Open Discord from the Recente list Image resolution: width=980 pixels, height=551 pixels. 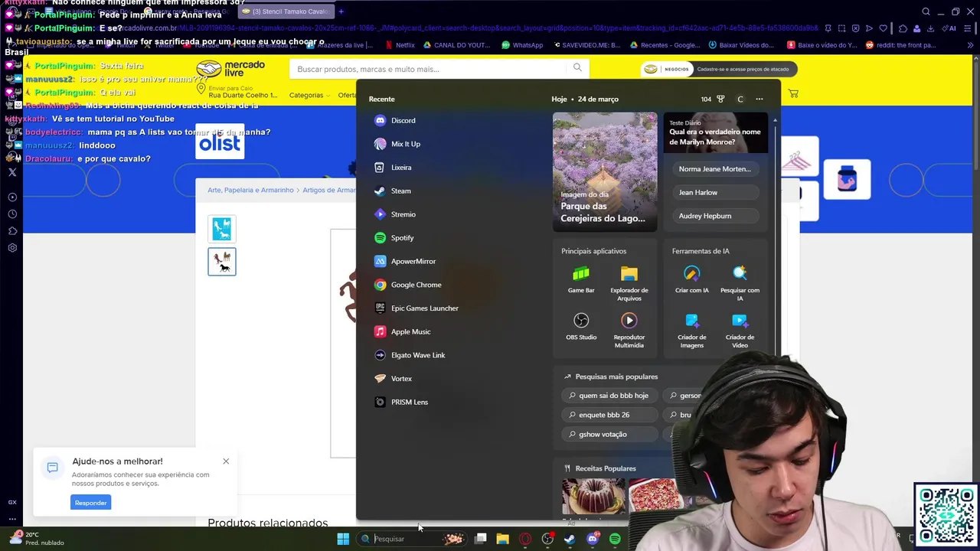point(394,120)
